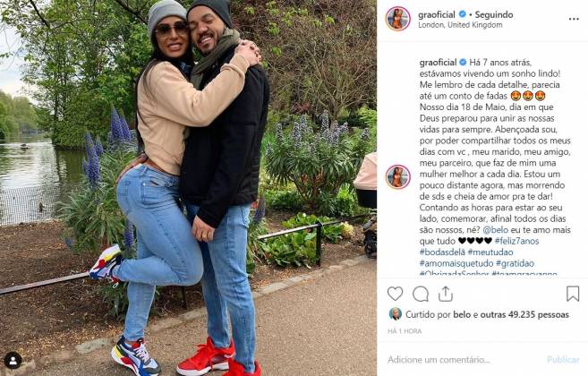The width and height of the screenshot is (588, 376).
Task: Save post with the bookmark icon
Action: click(x=573, y=294)
